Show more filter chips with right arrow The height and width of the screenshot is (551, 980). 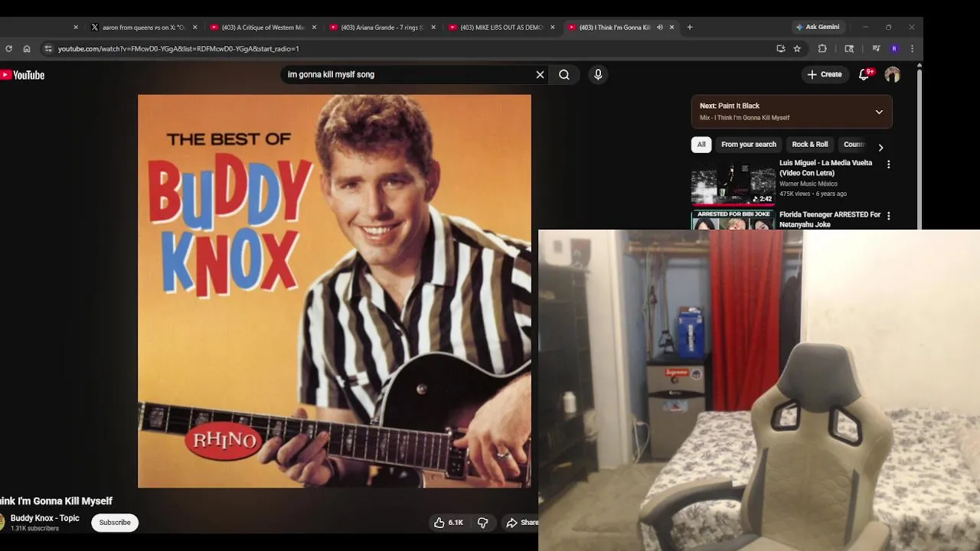tap(880, 147)
